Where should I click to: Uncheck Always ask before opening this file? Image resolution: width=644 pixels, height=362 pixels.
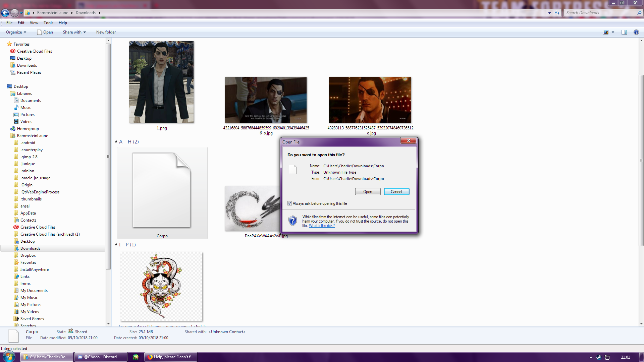click(x=289, y=203)
